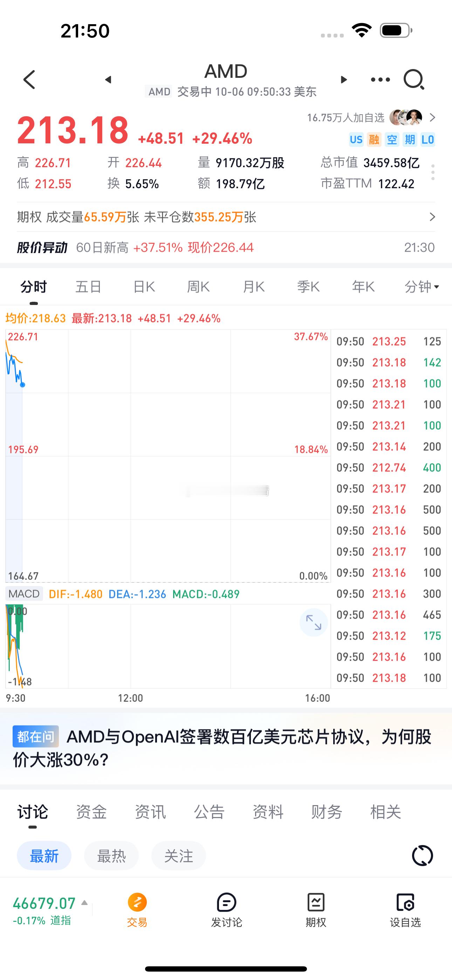The width and height of the screenshot is (452, 980).
Task: Tap 设自选 to add to watchlist
Action: tap(405, 910)
